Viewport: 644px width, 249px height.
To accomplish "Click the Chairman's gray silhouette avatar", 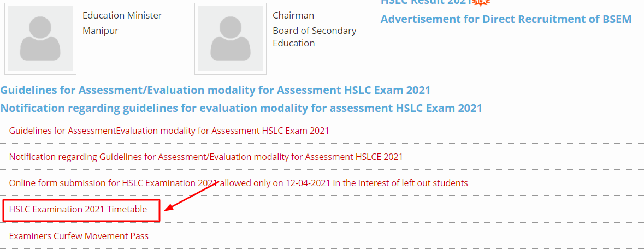I will 231,39.
